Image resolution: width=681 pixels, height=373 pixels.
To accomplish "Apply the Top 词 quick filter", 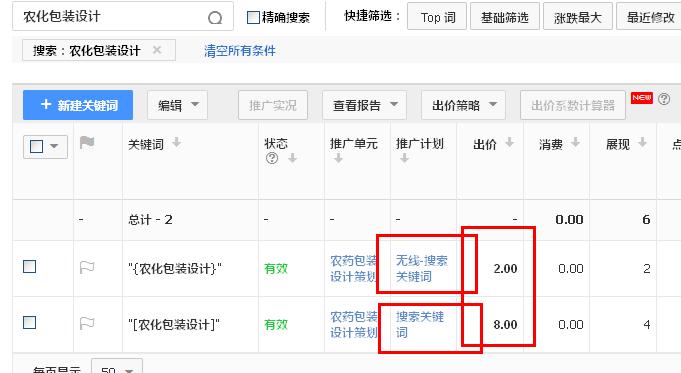I will click(437, 17).
